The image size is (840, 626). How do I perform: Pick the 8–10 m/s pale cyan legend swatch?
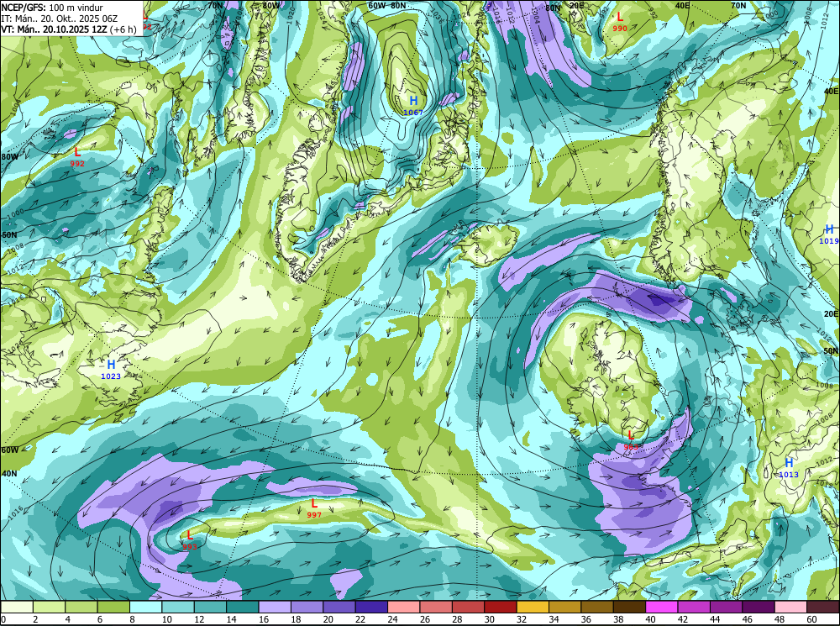145,607
